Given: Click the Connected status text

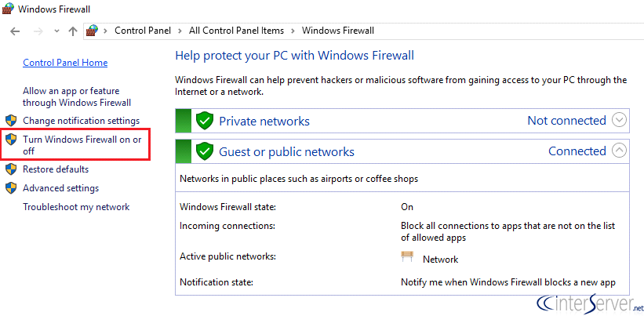Looking at the screenshot, I should coord(577,151).
